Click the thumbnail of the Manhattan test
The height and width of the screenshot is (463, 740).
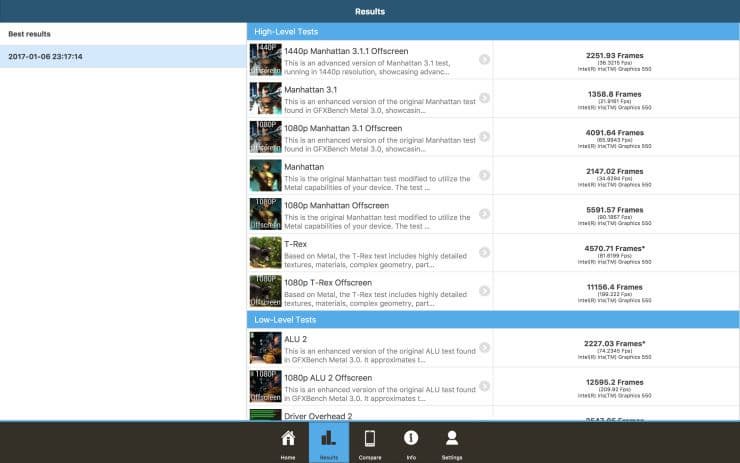(x=265, y=175)
